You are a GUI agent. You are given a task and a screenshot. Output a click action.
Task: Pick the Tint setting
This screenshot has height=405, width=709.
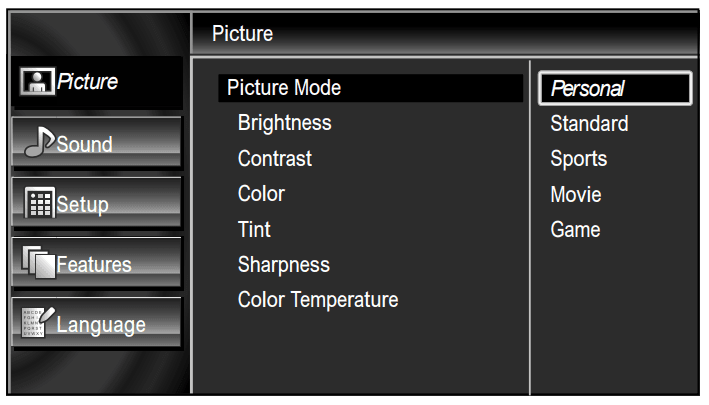(x=254, y=229)
